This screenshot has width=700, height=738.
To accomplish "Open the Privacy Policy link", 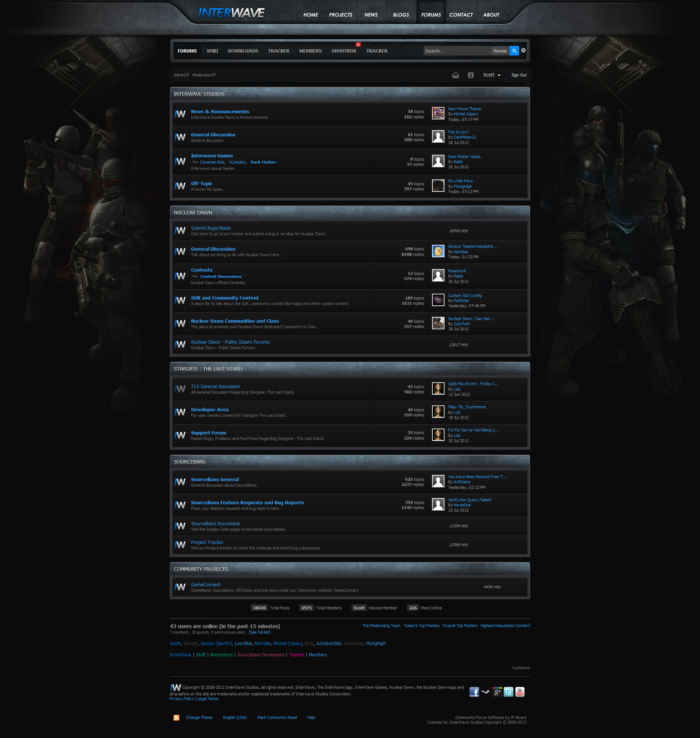I will (x=181, y=699).
